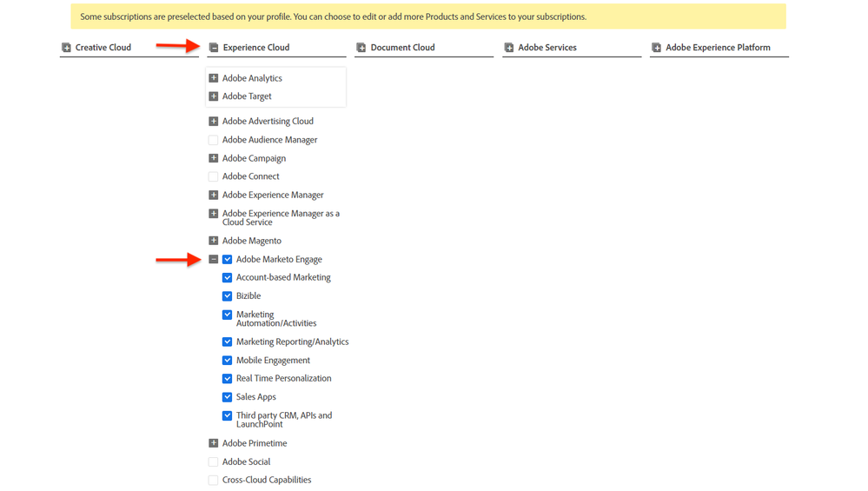
Task: Collapse Adobe Marketo Engage minus icon
Action: pos(213,259)
